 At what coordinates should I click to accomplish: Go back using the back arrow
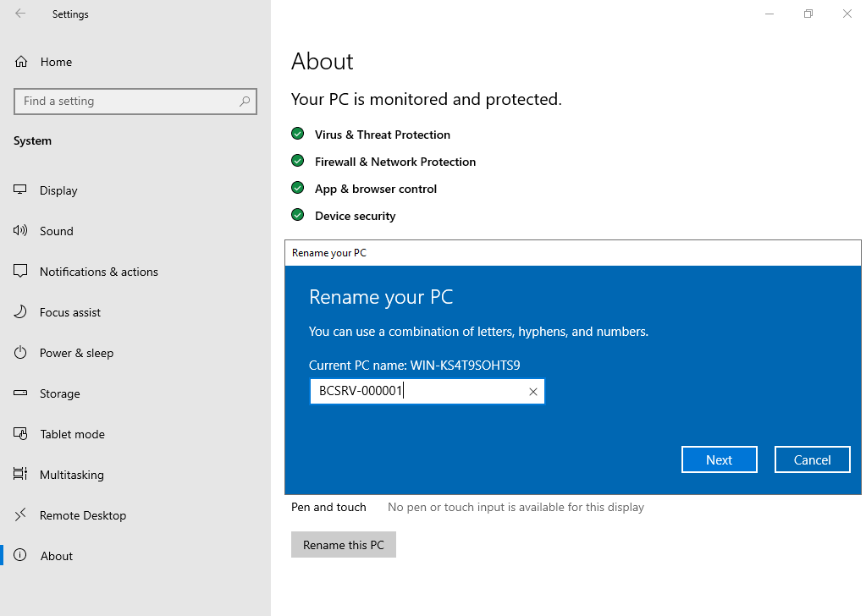(x=20, y=14)
